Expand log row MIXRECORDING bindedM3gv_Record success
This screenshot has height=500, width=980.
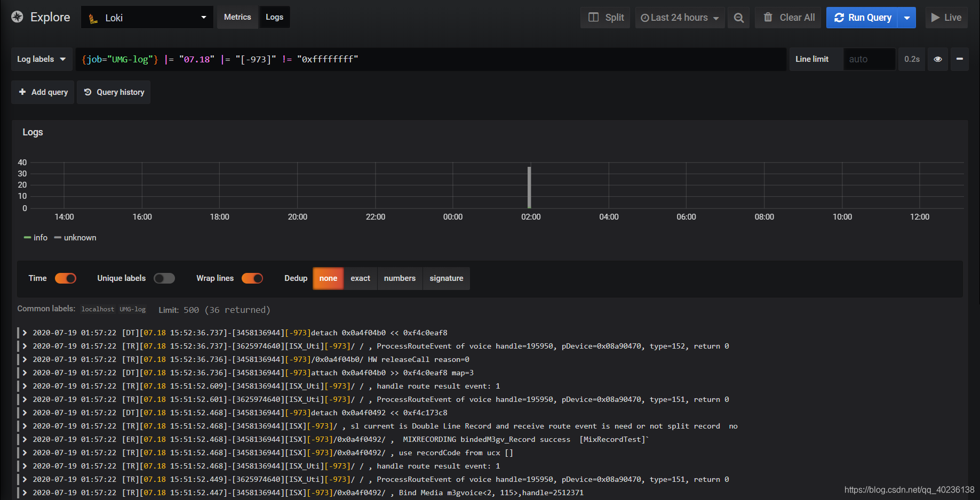[x=25, y=439]
